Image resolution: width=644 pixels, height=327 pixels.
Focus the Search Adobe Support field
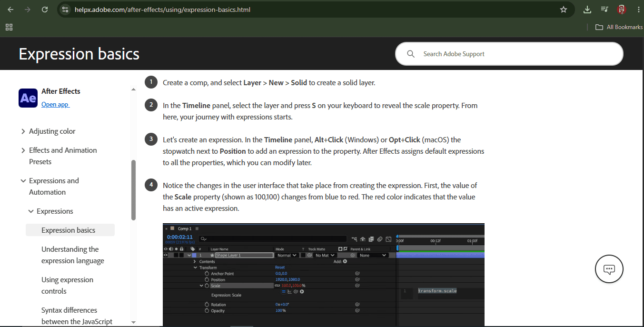coord(509,54)
